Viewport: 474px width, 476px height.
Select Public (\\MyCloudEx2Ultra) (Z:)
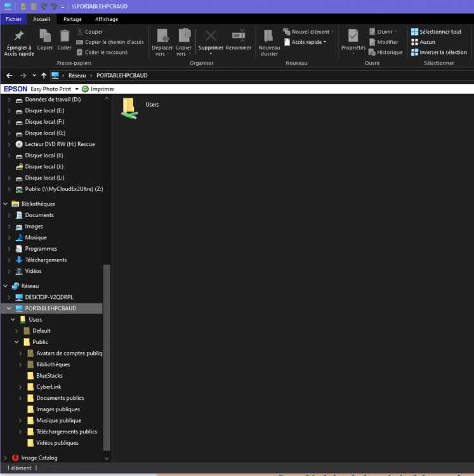tap(64, 189)
